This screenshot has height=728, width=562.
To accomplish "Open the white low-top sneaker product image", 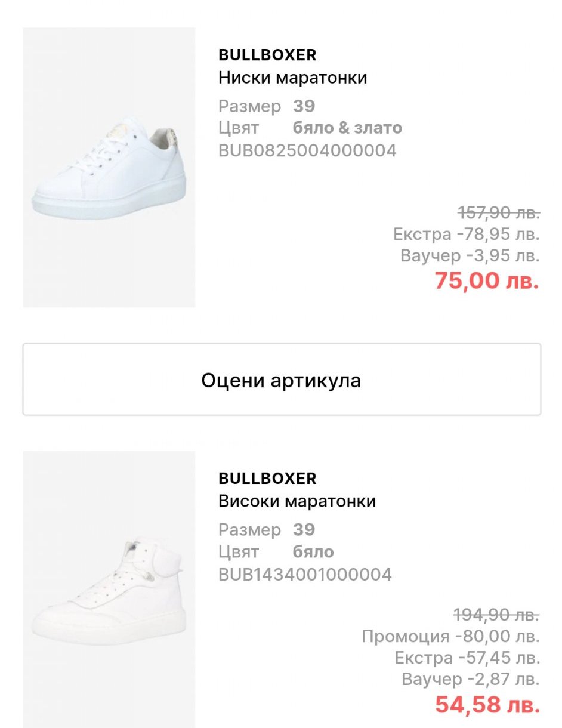I will [109, 168].
